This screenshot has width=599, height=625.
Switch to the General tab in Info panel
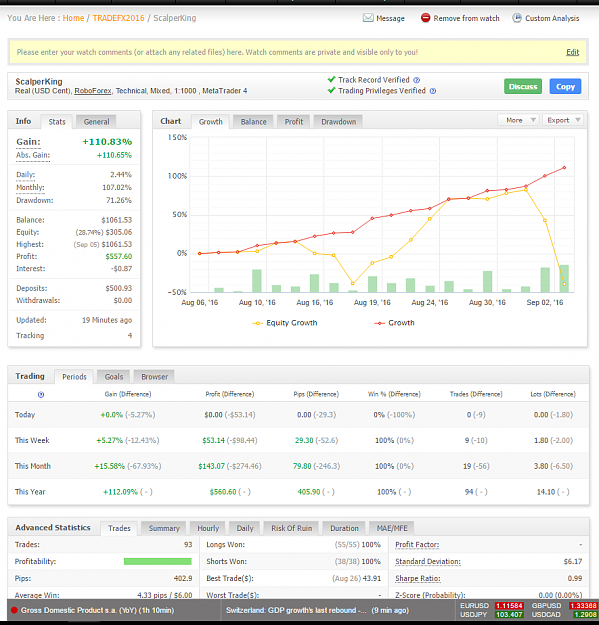(x=96, y=122)
